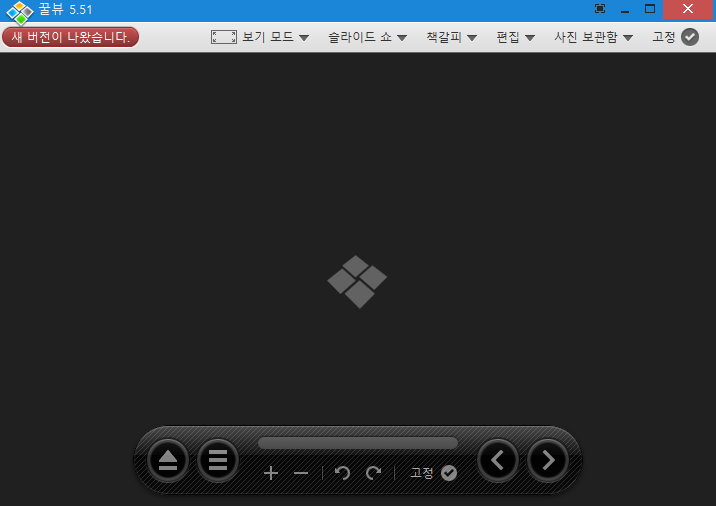Image resolution: width=716 pixels, height=506 pixels.
Task: Zoom in with the plus icon
Action: click(x=271, y=473)
